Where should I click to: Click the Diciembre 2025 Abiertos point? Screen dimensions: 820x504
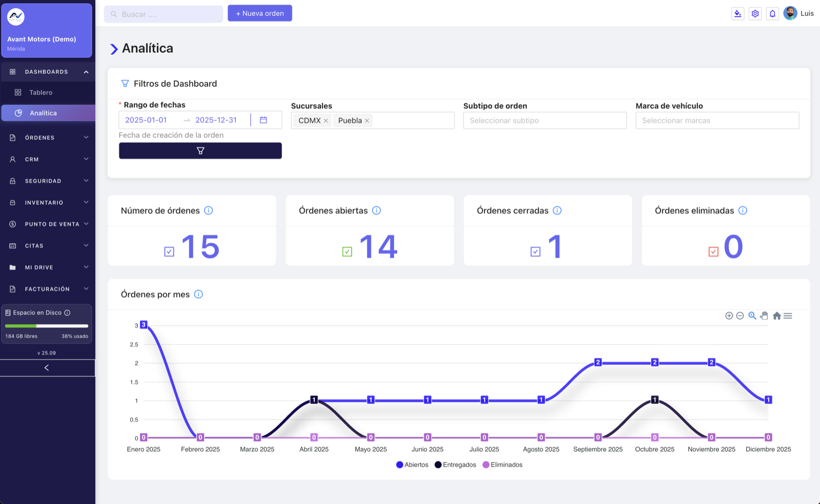pyautogui.click(x=768, y=400)
